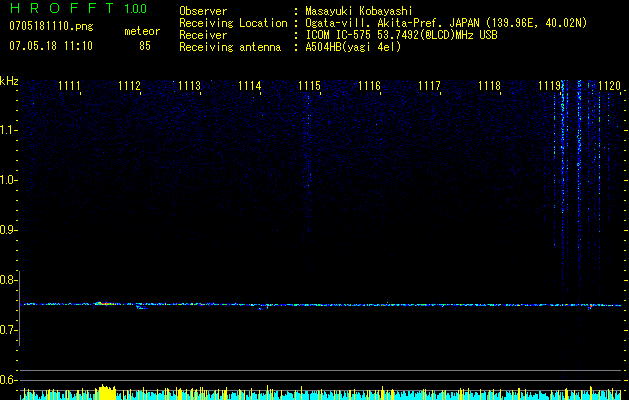Click the date stamp 07.05.18 11:10

(x=51, y=46)
